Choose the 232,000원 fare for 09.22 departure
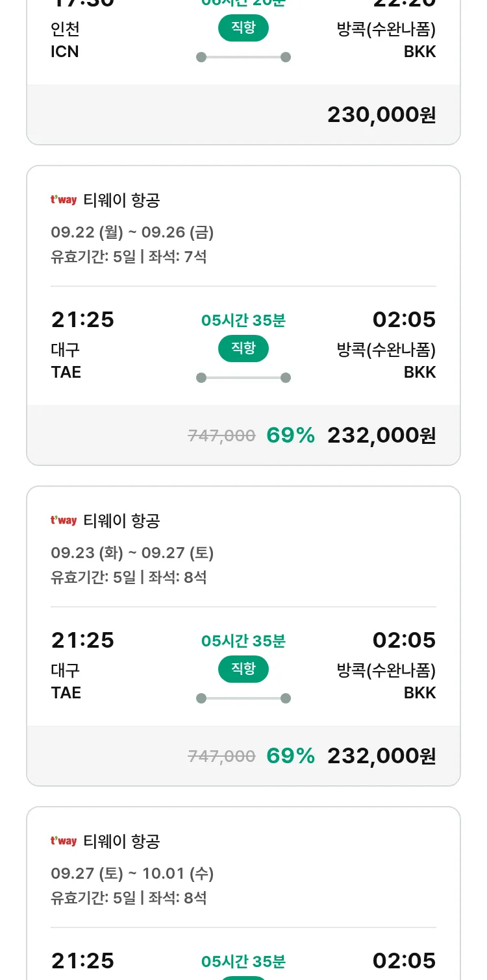 381,435
